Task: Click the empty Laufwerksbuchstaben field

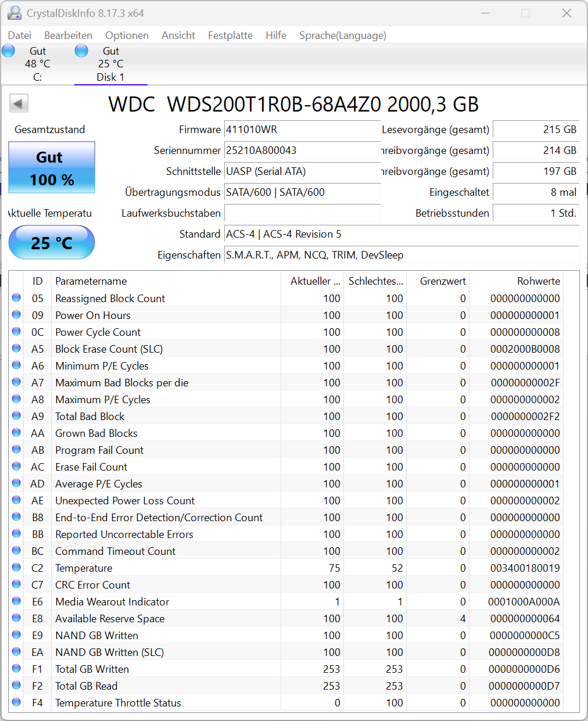Action: [302, 213]
